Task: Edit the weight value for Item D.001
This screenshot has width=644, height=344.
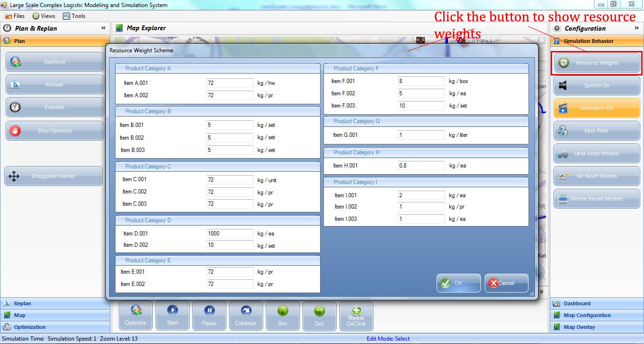Action: [x=230, y=233]
